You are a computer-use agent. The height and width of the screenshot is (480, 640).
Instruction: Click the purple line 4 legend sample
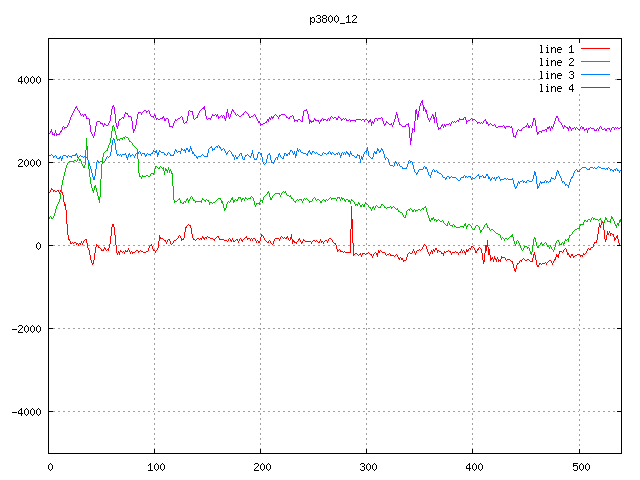(595, 87)
